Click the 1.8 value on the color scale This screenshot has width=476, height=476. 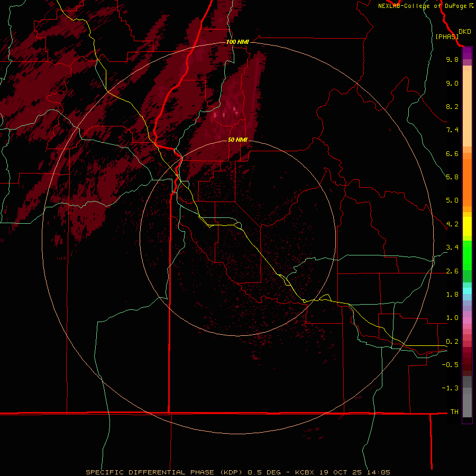452,295
